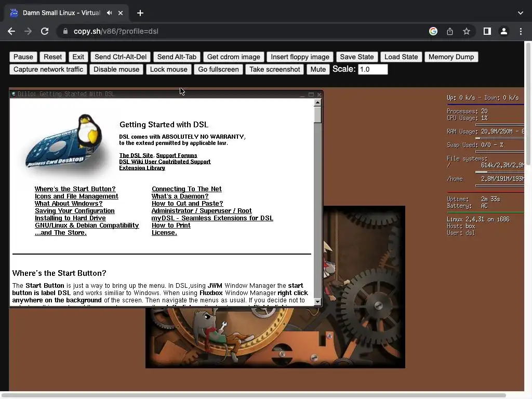
Task: Click the Google icon in the address bar
Action: coord(433,31)
